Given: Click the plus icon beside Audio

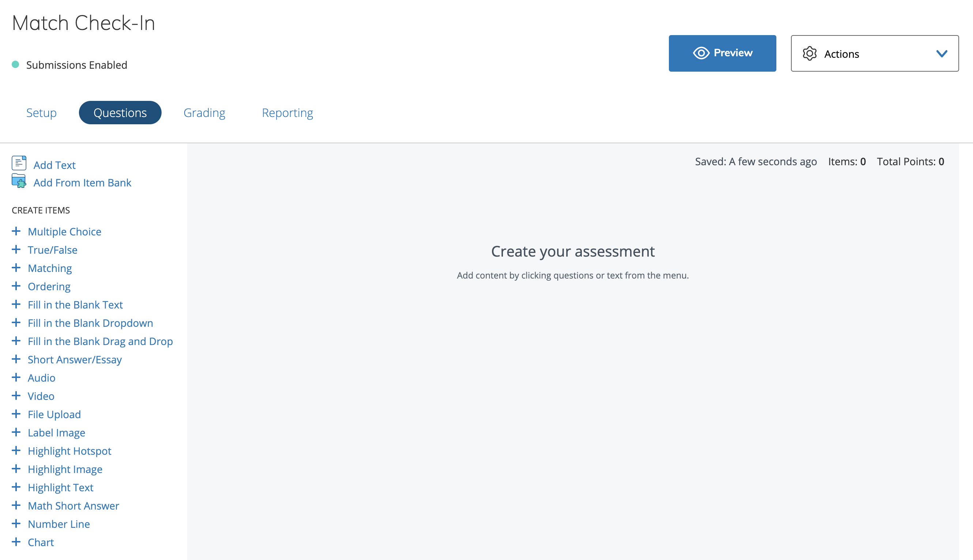Looking at the screenshot, I should [x=16, y=377].
